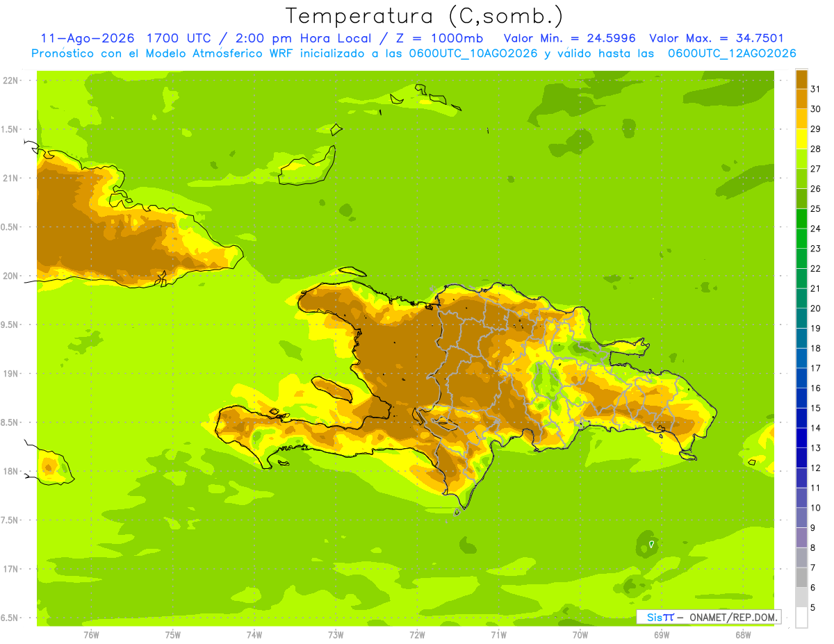Click the '20N' latitude label

[10, 276]
